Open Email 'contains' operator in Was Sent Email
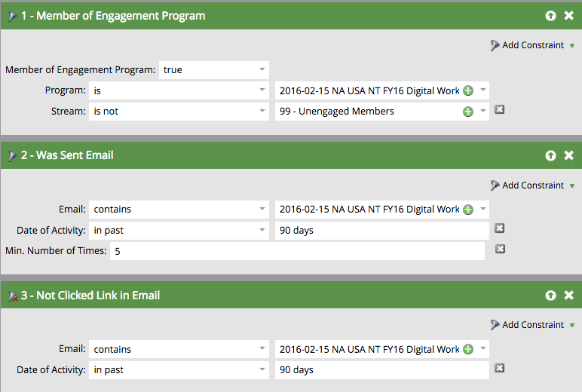Viewport: 582px width, 392px height. [x=179, y=210]
